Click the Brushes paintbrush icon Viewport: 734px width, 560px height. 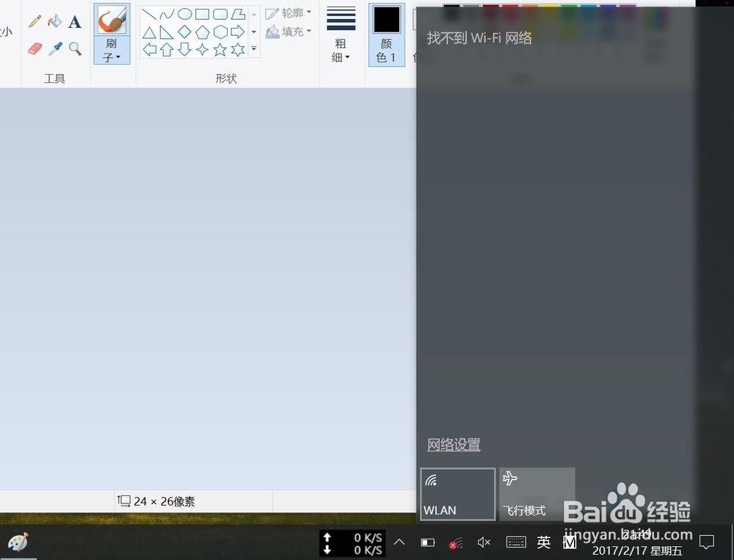coord(112,20)
